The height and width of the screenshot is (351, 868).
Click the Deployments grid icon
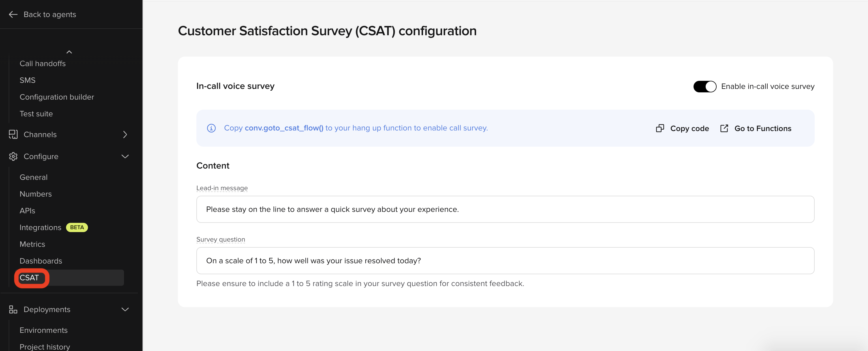(x=13, y=309)
